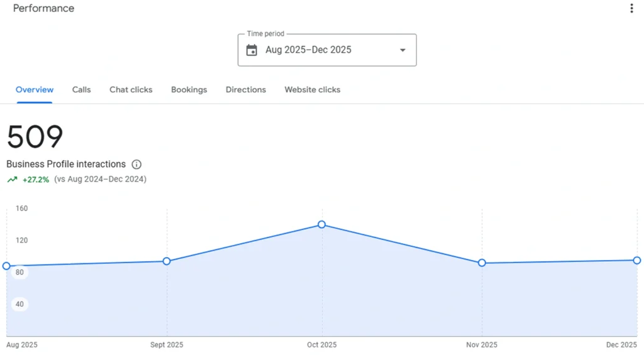This screenshot has width=644, height=355.
Task: Open the Directions tab
Action: tap(246, 90)
